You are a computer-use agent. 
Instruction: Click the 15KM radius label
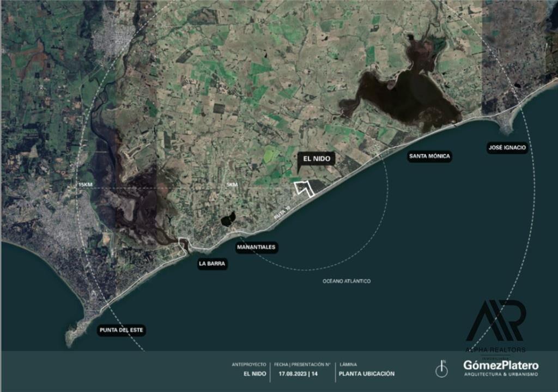point(86,185)
